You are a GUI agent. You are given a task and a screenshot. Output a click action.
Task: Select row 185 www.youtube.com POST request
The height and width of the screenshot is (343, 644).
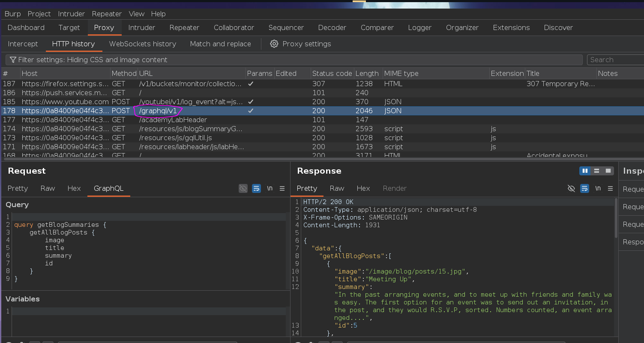coord(322,102)
